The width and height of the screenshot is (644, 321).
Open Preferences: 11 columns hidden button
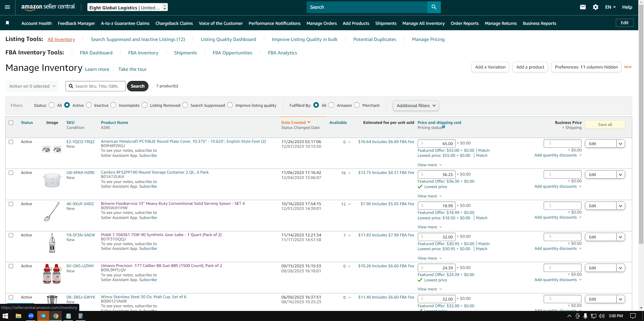pos(586,67)
